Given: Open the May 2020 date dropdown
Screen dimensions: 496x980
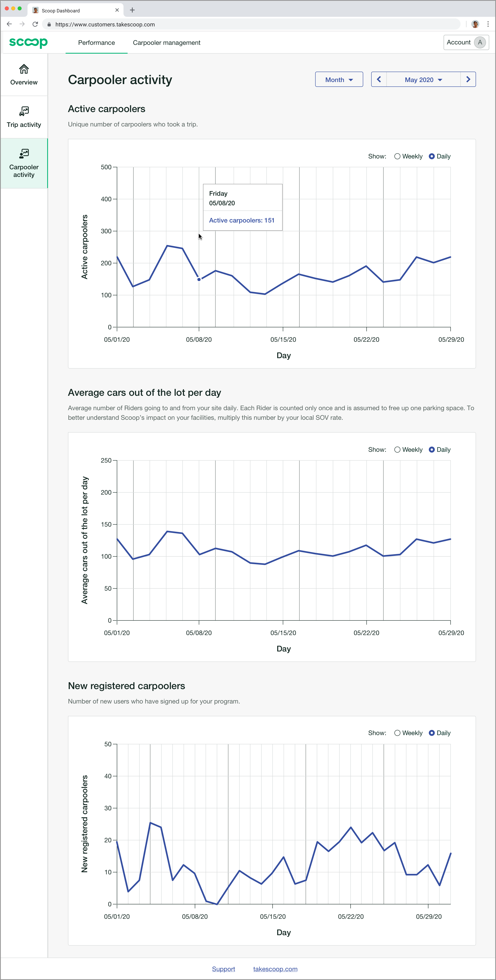Looking at the screenshot, I should (423, 79).
